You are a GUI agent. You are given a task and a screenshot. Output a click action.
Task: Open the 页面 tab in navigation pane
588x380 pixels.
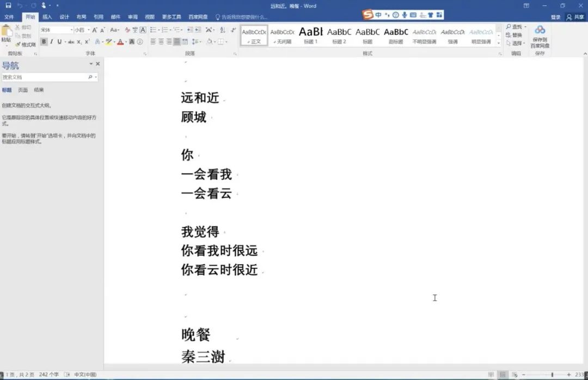[x=23, y=90]
